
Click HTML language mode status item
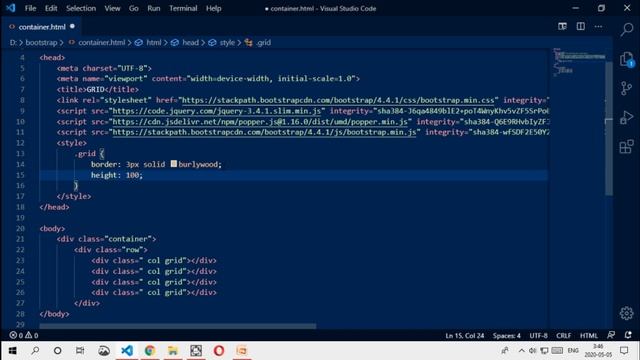coord(589,336)
